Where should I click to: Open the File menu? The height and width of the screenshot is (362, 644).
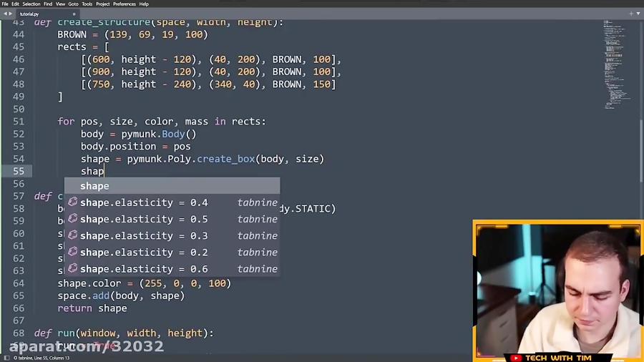[x=5, y=4]
